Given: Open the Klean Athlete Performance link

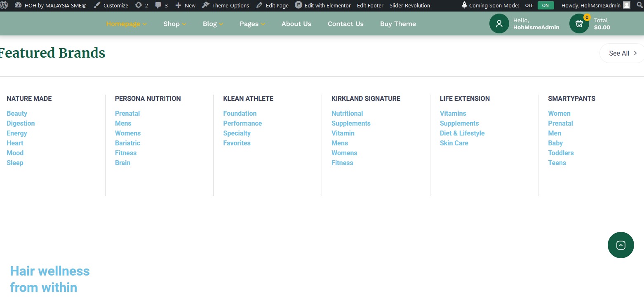Looking at the screenshot, I should click(242, 123).
